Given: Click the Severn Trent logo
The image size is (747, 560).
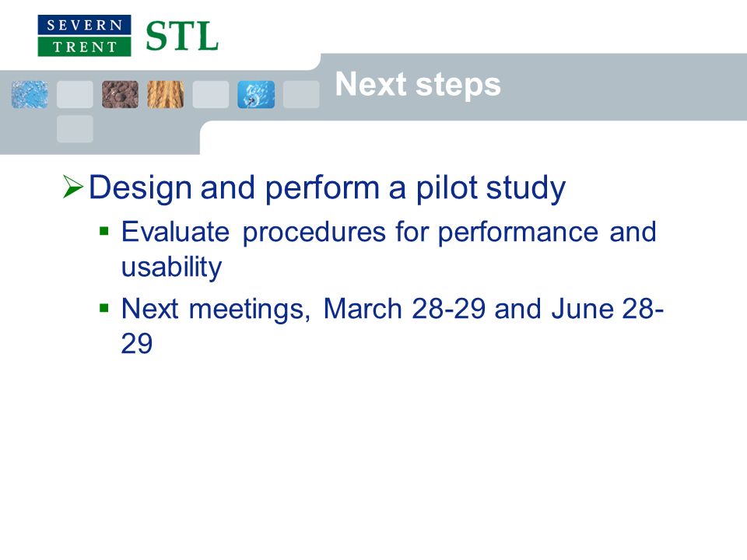Looking at the screenshot, I should pyautogui.click(x=84, y=36).
